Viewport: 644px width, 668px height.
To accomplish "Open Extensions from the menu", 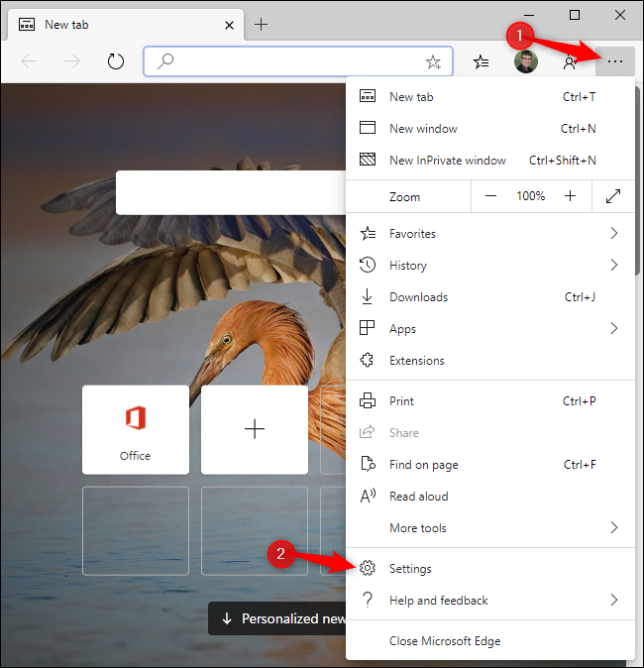I will (x=489, y=361).
